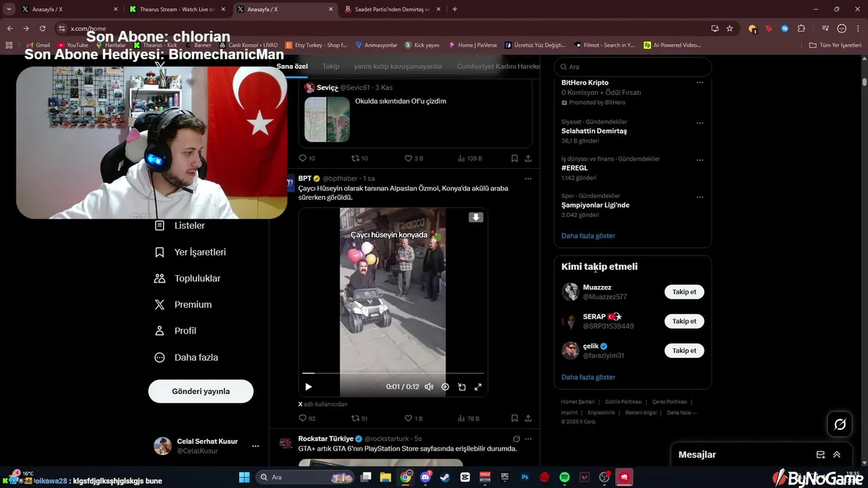Bookmark the BPT post
Screen dimensions: 868x488
tap(515, 418)
